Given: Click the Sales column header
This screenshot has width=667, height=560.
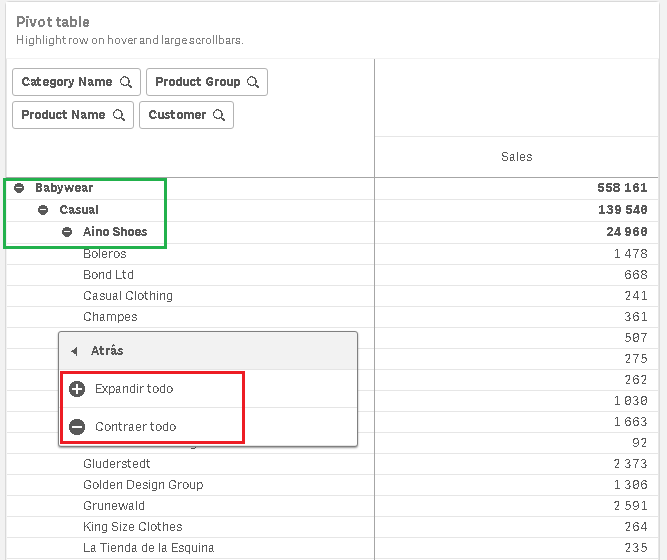Looking at the screenshot, I should tap(516, 157).
